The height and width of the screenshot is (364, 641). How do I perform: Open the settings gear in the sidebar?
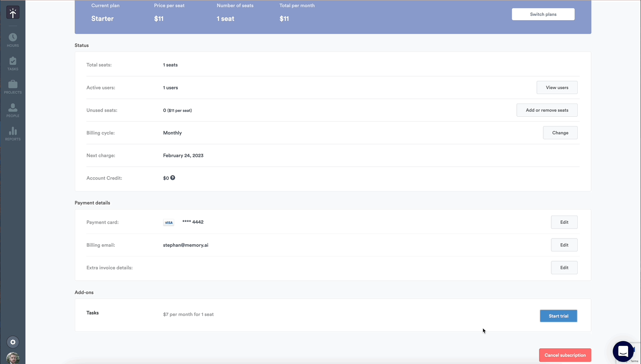13,342
